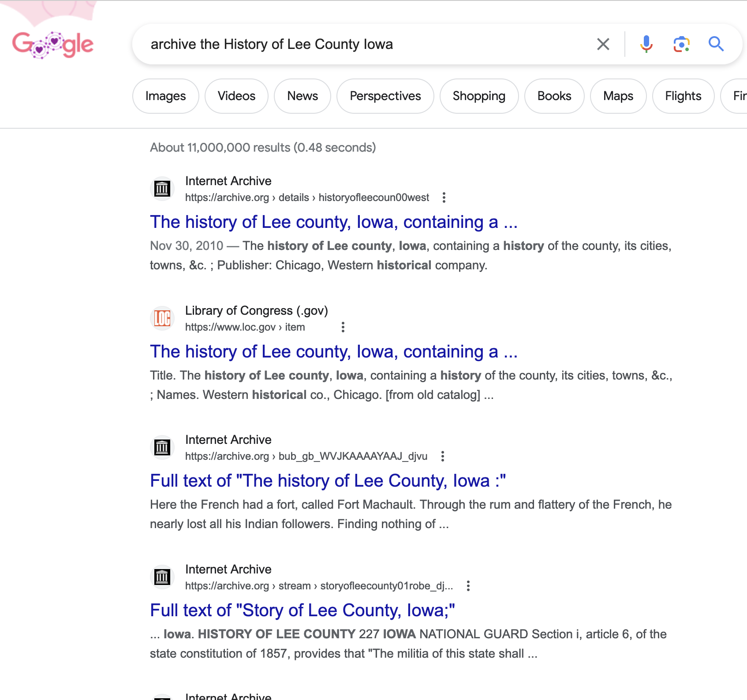This screenshot has height=700, width=747.
Task: Click the blue search magnifier button
Action: tap(716, 44)
